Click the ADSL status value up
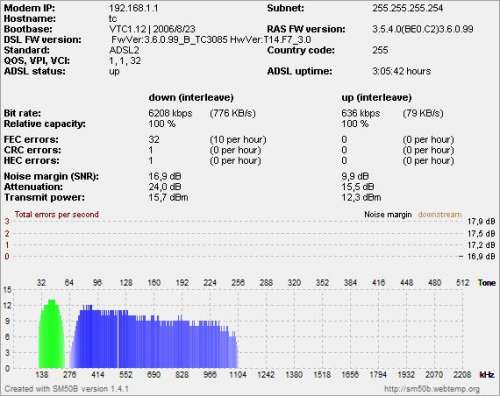Image resolution: width=500 pixels, height=396 pixels. 114,71
